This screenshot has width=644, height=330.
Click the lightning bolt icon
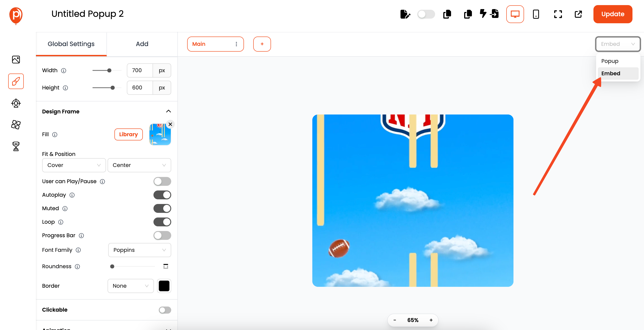pyautogui.click(x=483, y=14)
